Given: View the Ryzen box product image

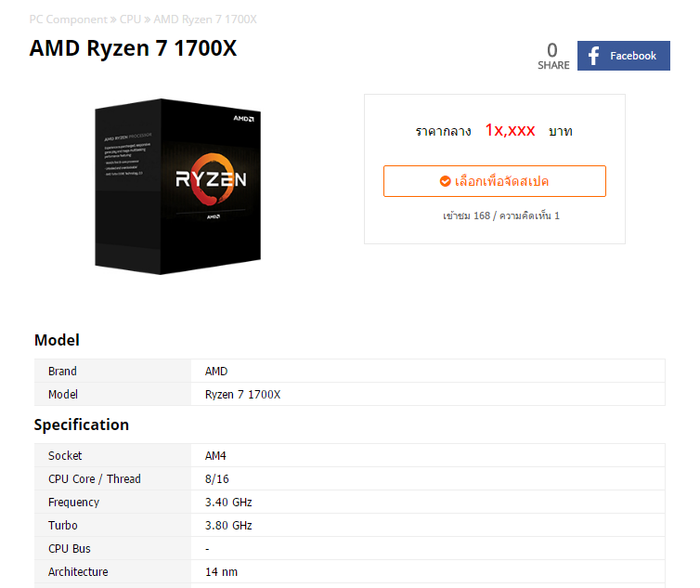Looking at the screenshot, I should tap(177, 187).
